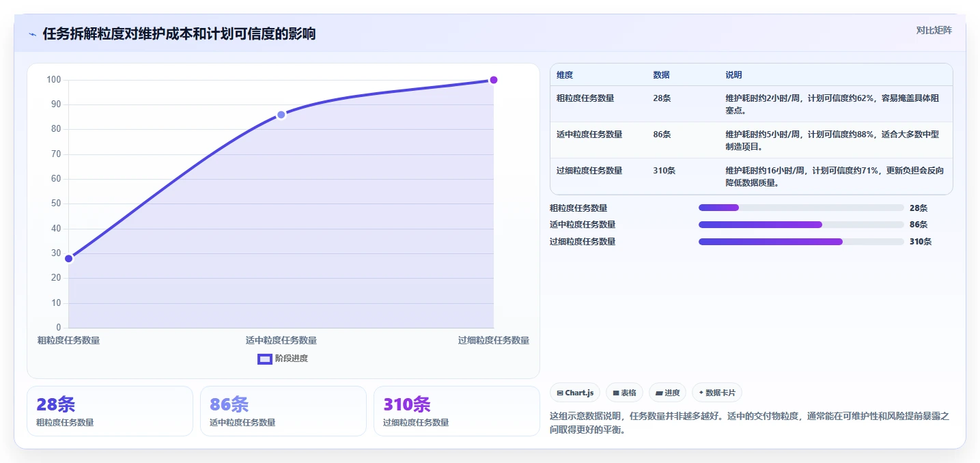Screen dimensions: 980x463
Task: Open the 86条 summary card
Action: click(x=283, y=411)
